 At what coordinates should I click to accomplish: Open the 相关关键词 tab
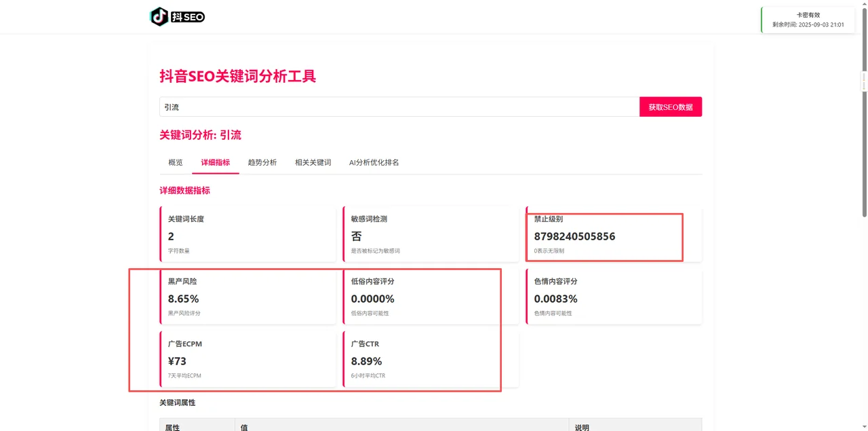[x=313, y=162]
